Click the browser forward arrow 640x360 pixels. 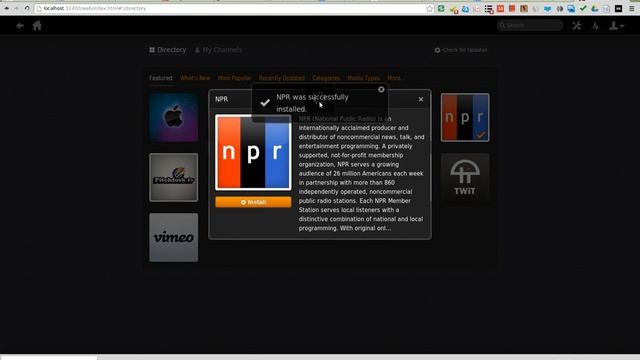point(16,8)
